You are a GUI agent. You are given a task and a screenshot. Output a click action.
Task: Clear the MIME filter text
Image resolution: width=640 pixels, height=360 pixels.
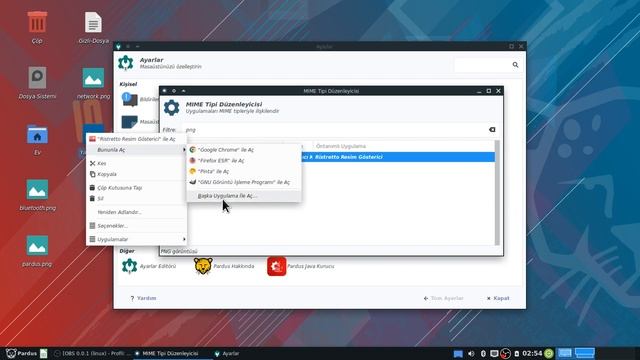[x=492, y=130]
